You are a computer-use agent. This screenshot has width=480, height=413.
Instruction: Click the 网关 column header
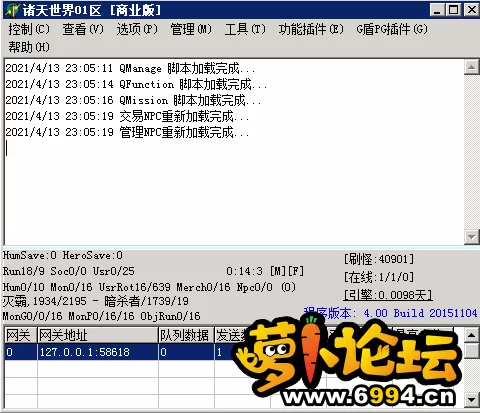click(x=20, y=335)
